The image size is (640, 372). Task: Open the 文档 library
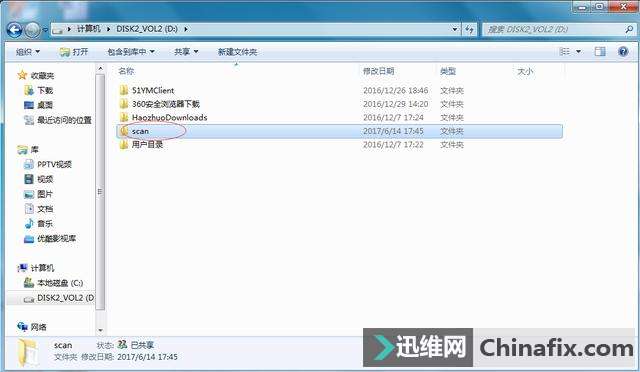45,209
